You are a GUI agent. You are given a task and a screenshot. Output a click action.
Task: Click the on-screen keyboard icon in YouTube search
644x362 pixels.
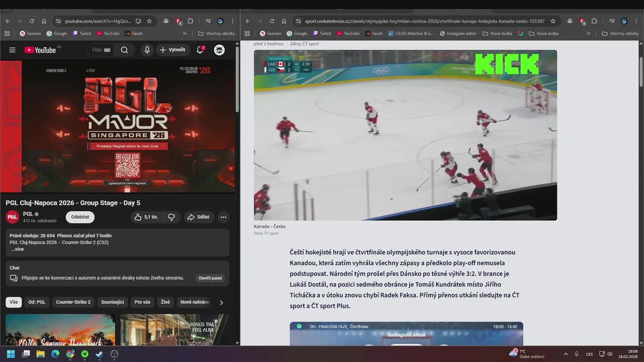coord(107,50)
